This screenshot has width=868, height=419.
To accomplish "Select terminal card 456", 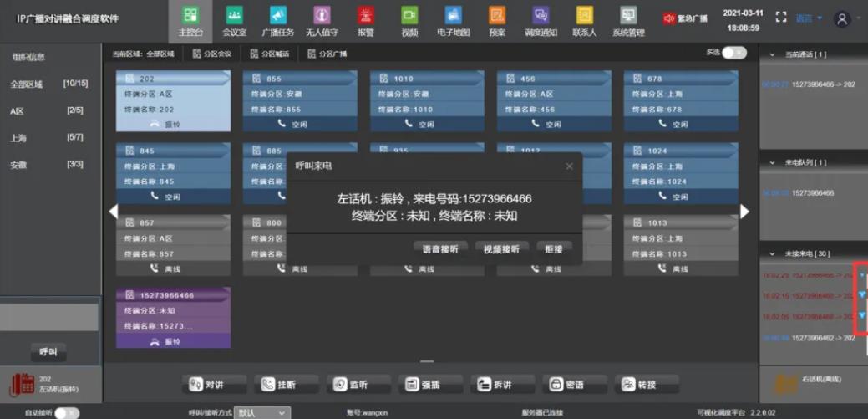I will click(x=554, y=101).
